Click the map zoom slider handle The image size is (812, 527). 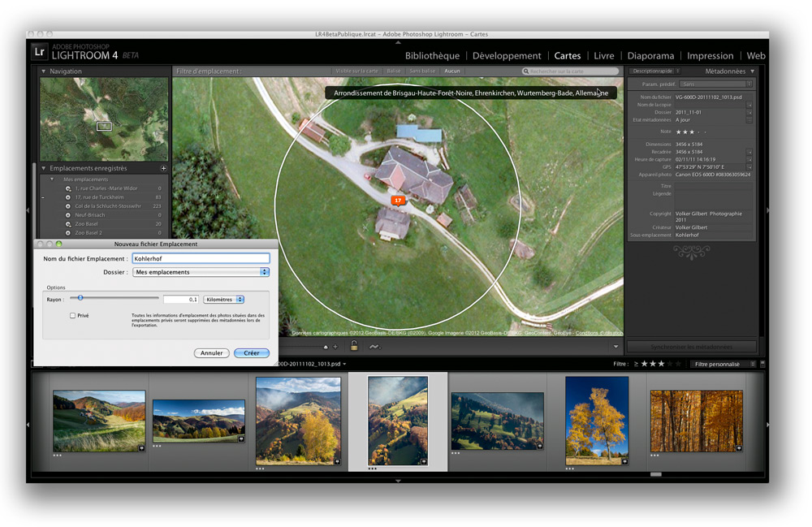(x=326, y=347)
